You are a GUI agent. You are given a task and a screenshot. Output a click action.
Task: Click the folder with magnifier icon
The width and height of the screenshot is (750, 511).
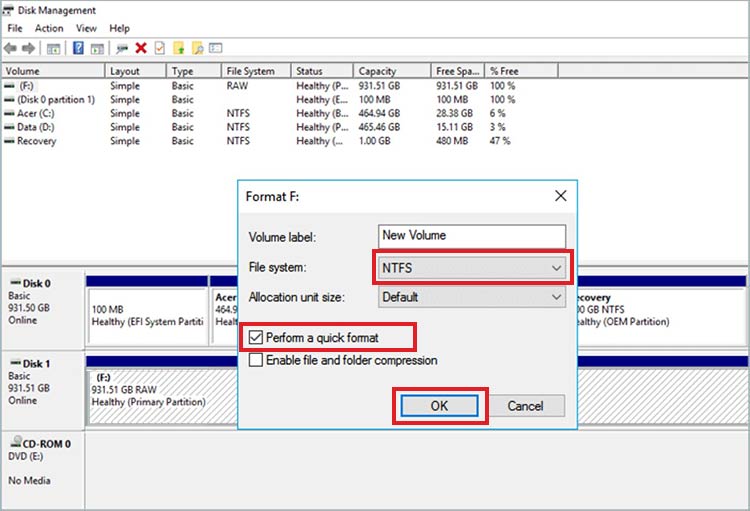coord(197,48)
